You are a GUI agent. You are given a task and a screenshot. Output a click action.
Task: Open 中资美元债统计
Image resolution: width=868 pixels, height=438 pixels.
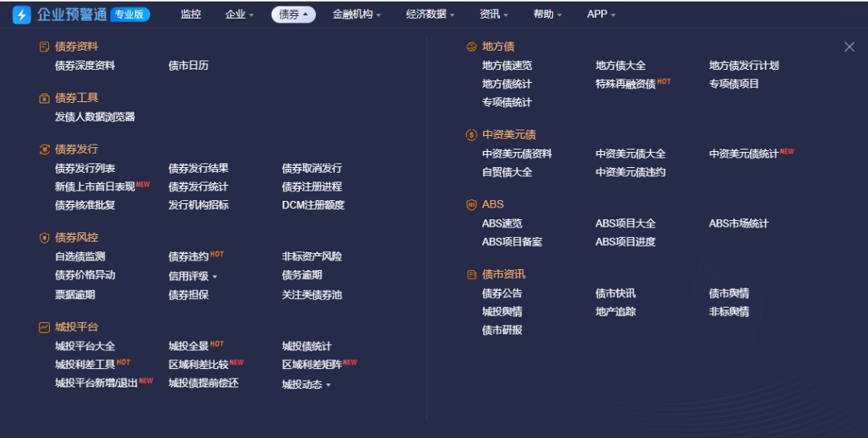[744, 154]
